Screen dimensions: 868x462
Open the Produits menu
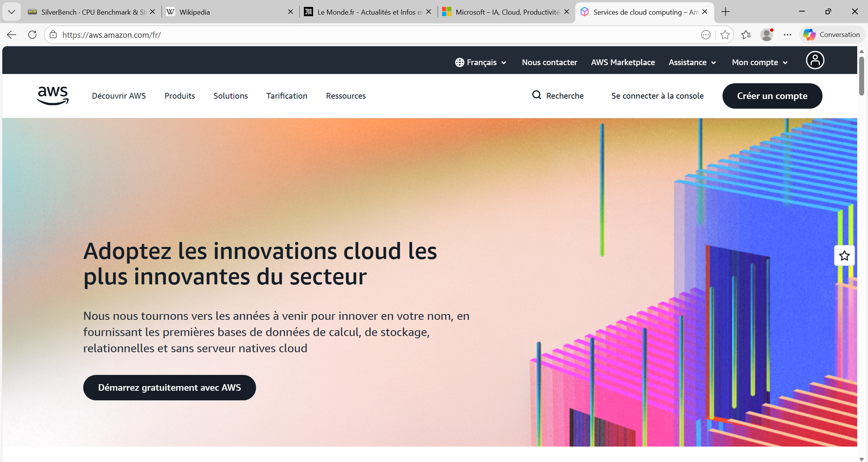tap(180, 96)
